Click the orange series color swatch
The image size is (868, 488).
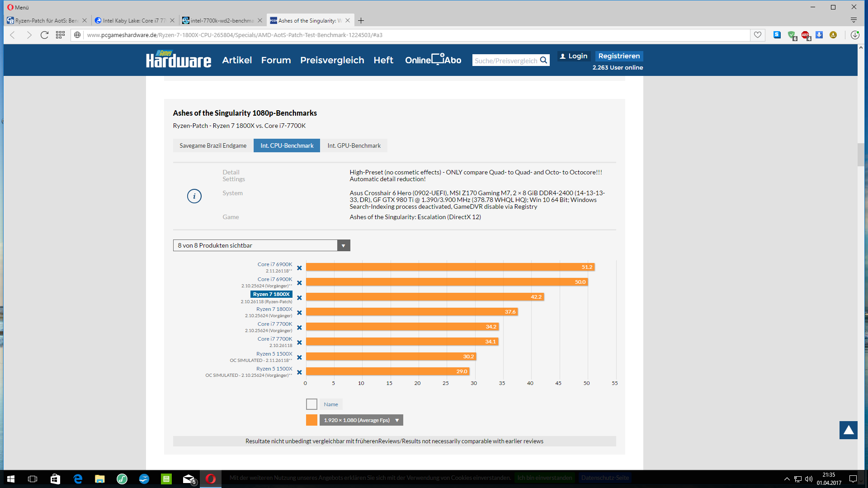[311, 420]
